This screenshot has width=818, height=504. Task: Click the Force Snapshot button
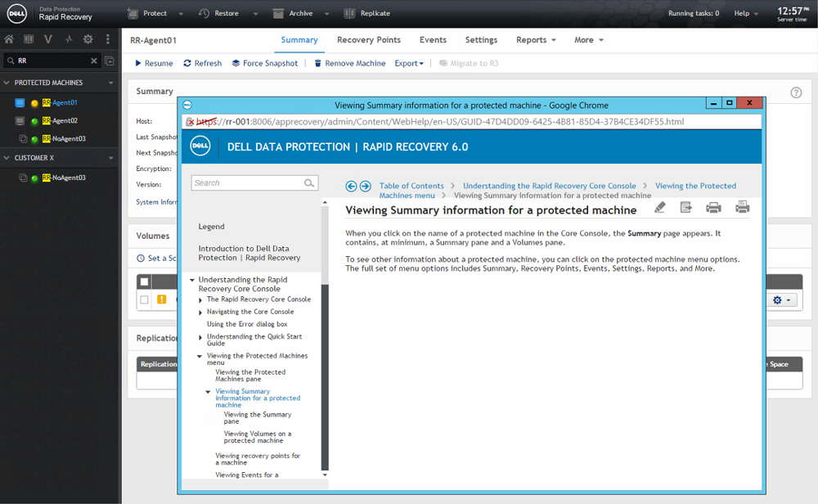click(x=264, y=63)
